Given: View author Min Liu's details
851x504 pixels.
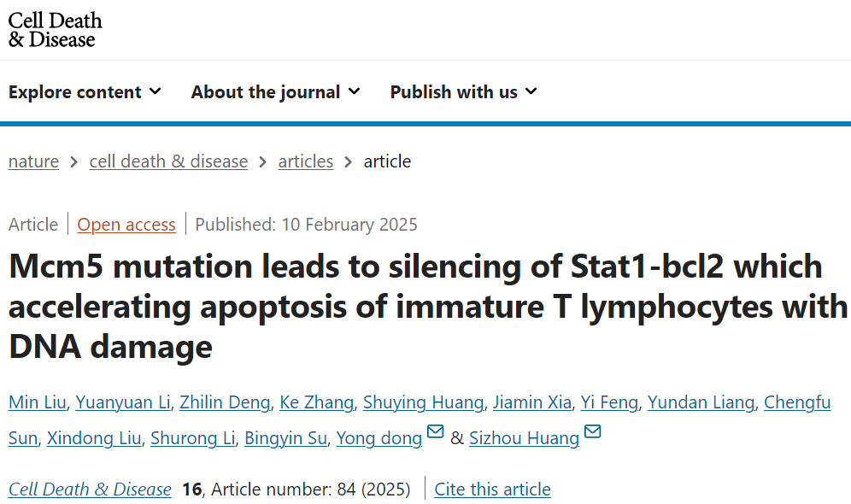Looking at the screenshot, I should 38,402.
